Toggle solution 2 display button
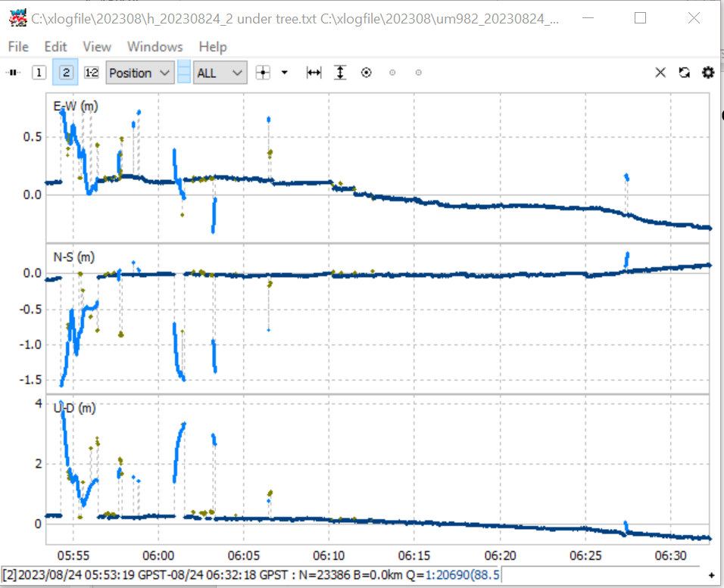This screenshot has height=588, width=724. [x=66, y=73]
